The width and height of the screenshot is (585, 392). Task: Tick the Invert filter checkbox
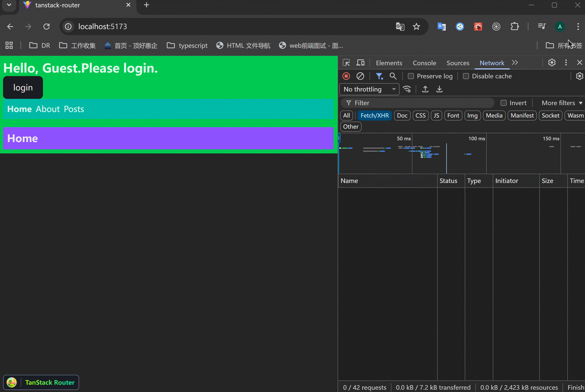coord(504,103)
